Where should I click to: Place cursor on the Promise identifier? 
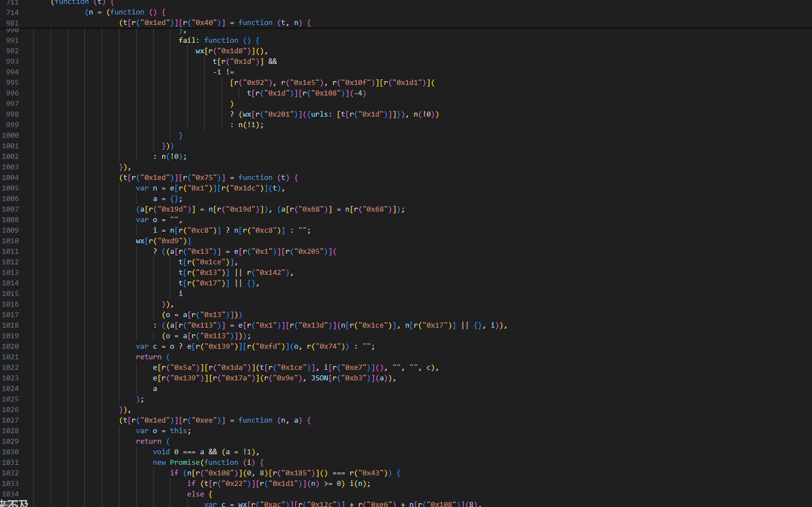pos(185,463)
